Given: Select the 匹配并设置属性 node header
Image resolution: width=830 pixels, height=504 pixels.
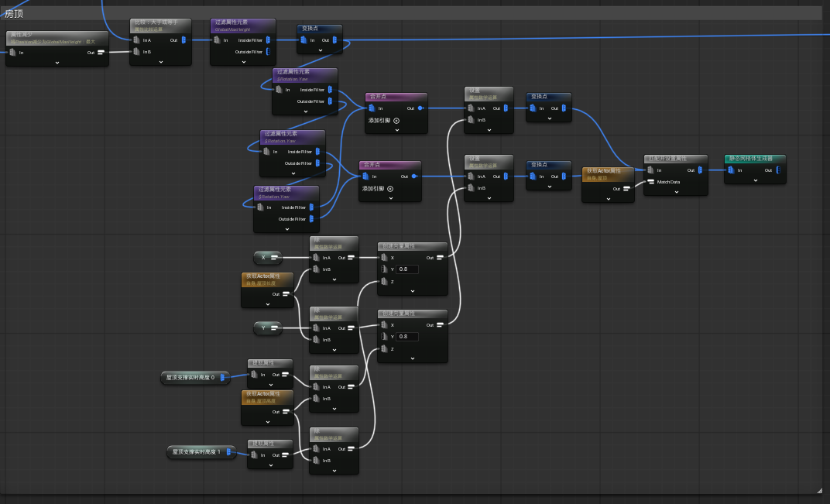Looking at the screenshot, I should [675, 158].
